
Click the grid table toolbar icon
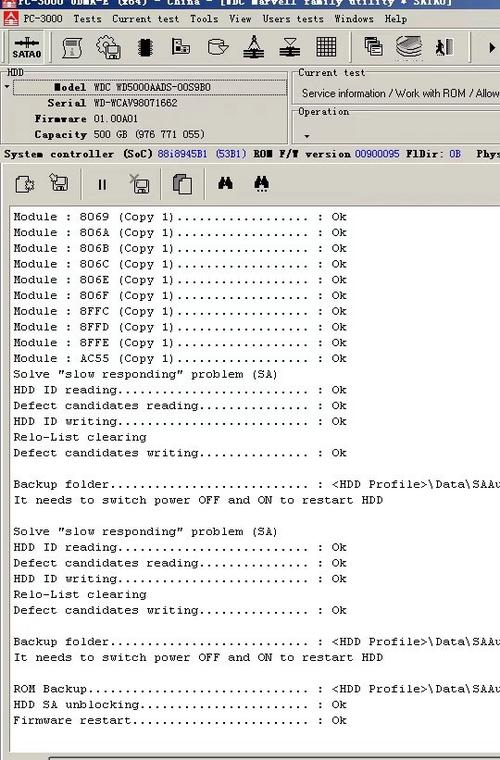click(326, 47)
